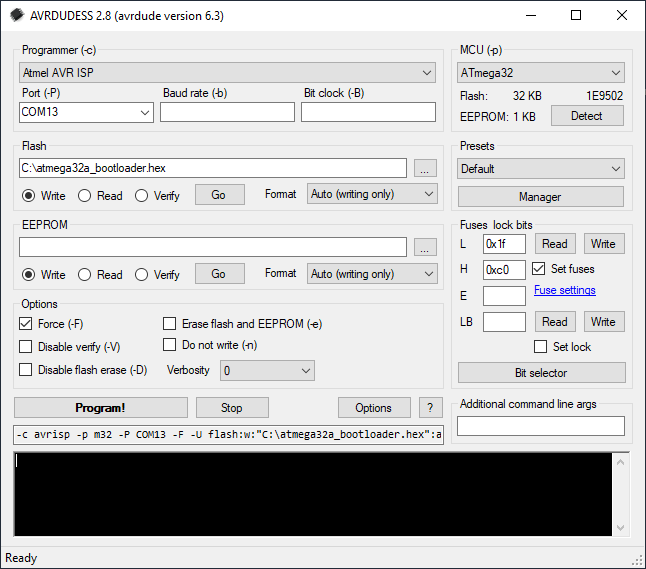Click Additional command line args field
This screenshot has height=569, width=646.
coord(541,426)
